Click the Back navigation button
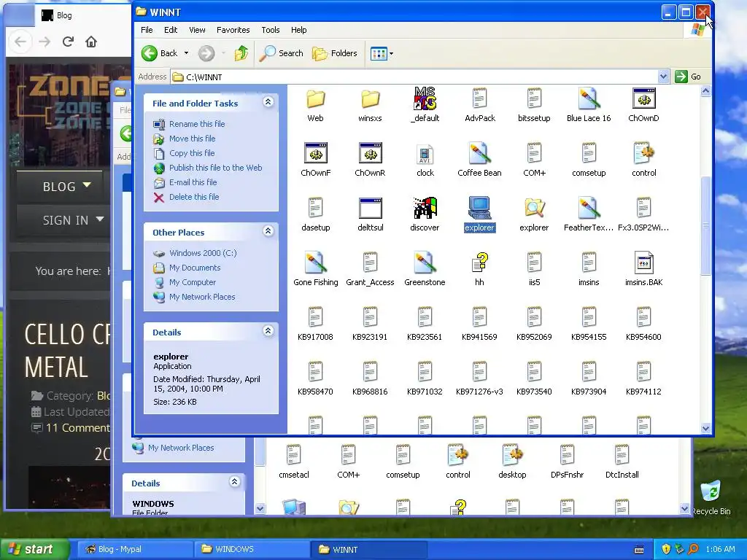 pyautogui.click(x=160, y=53)
